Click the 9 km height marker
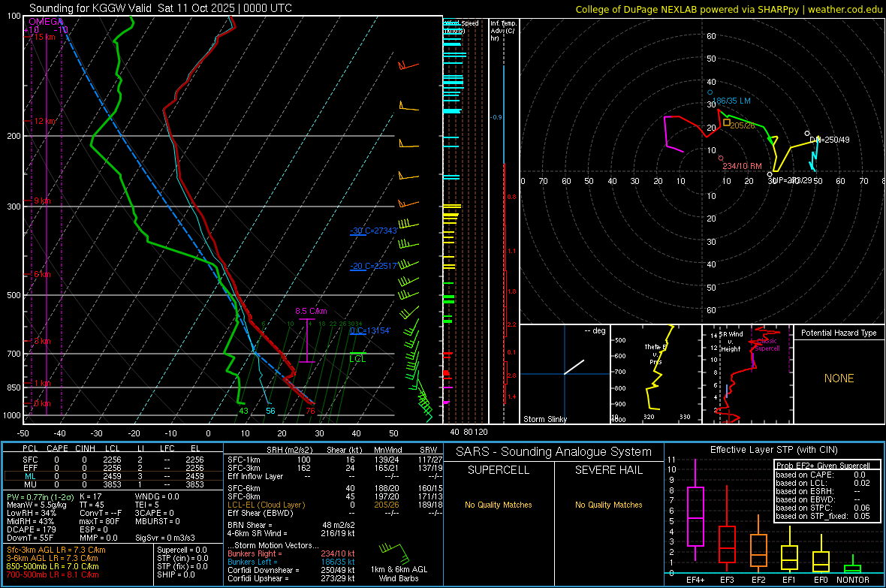 42,201
